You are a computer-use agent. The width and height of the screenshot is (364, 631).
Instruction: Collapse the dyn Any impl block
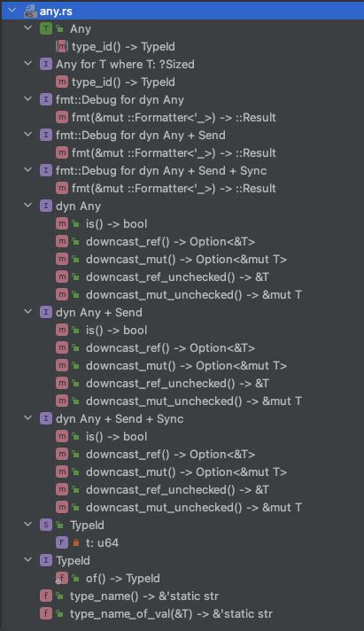coord(27,206)
